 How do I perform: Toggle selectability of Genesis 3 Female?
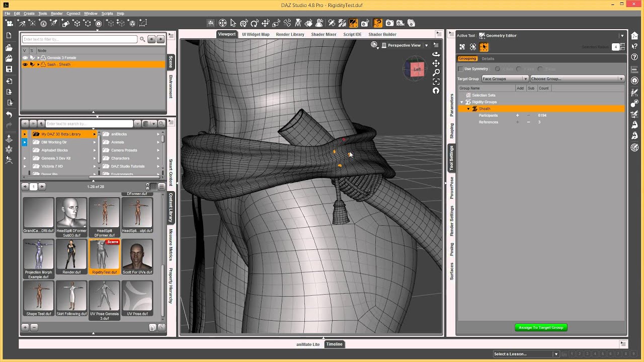(x=32, y=58)
